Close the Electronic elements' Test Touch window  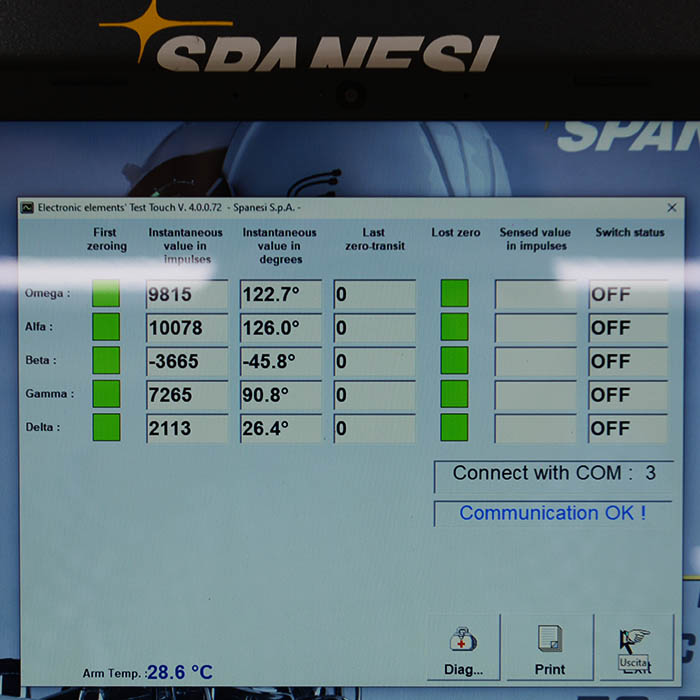click(x=672, y=207)
